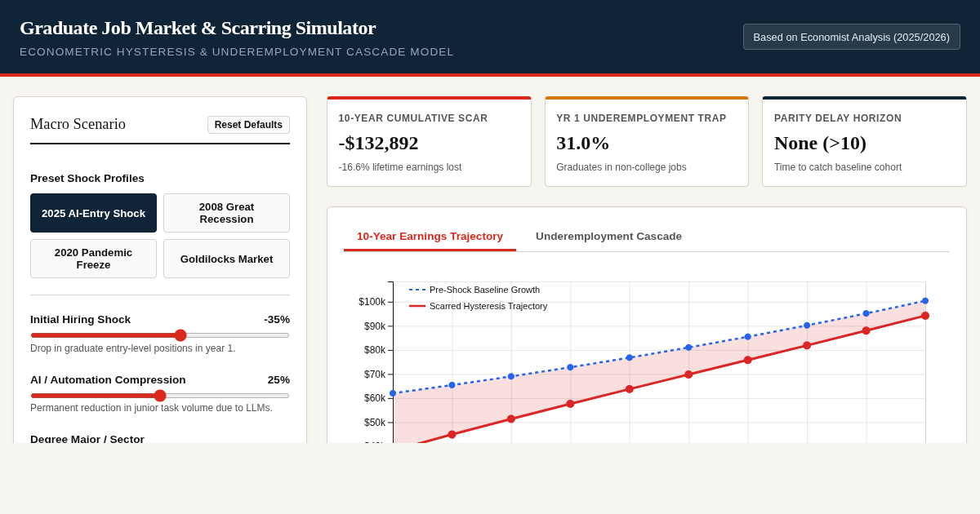The width and height of the screenshot is (980, 514).
Task: Click the Graduates in non-college jobs caption
Action: (621, 167)
